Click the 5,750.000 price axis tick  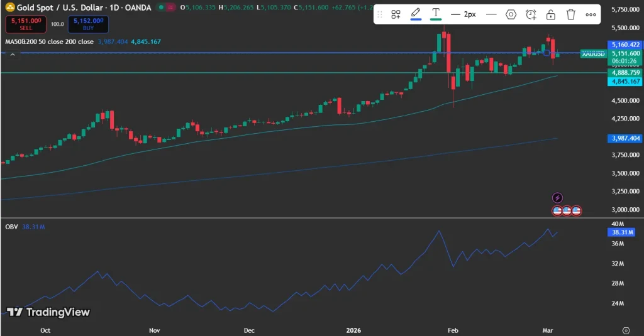click(626, 9)
